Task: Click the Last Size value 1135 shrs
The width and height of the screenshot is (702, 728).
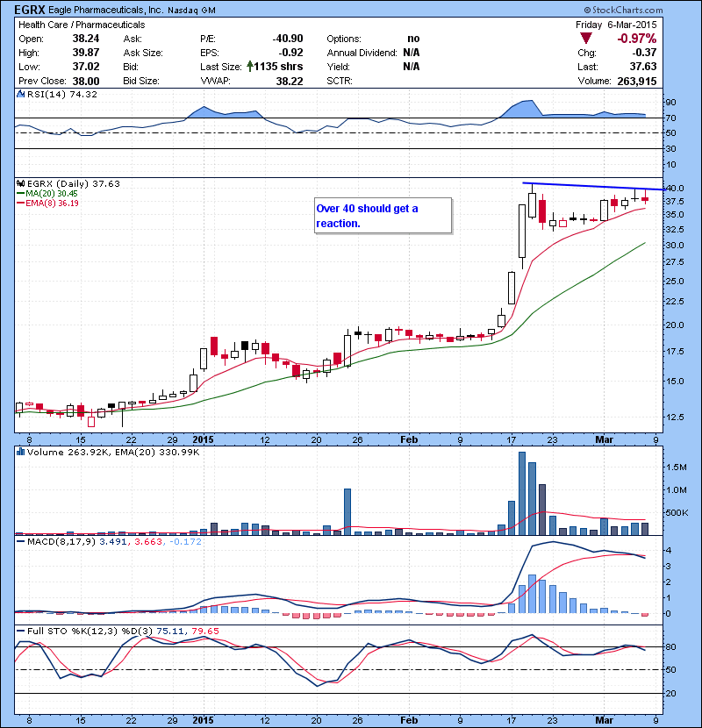Action: 278,67
